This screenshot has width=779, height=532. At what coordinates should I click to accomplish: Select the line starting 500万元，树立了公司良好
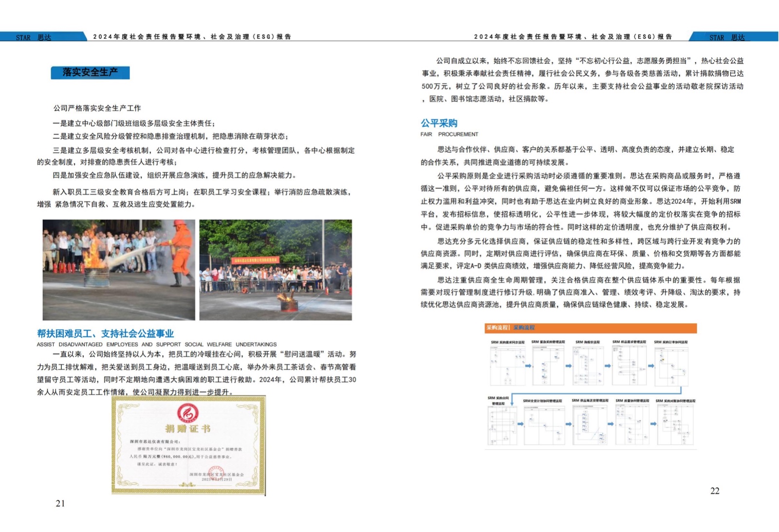pos(582,86)
